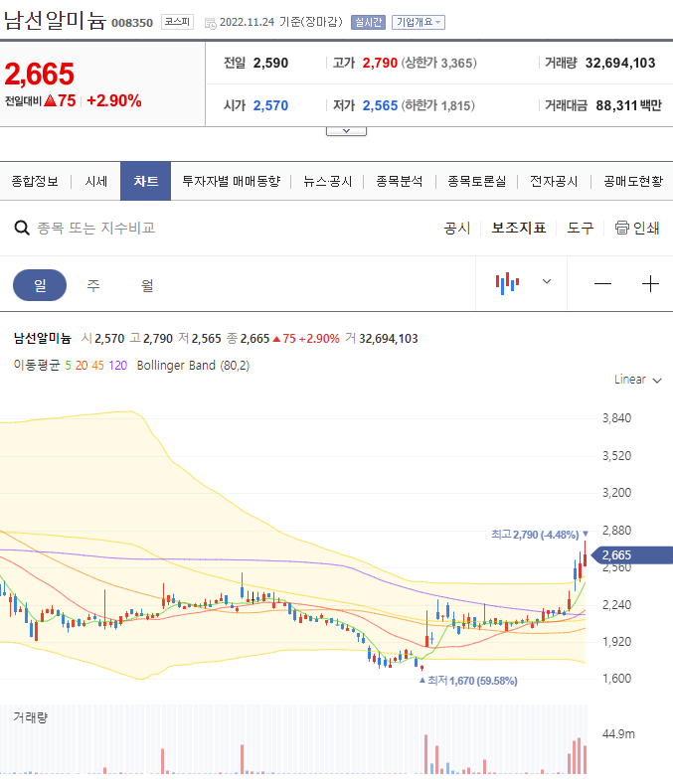Click the 120-day moving average label
The height and width of the screenshot is (784, 673).
[x=117, y=366]
